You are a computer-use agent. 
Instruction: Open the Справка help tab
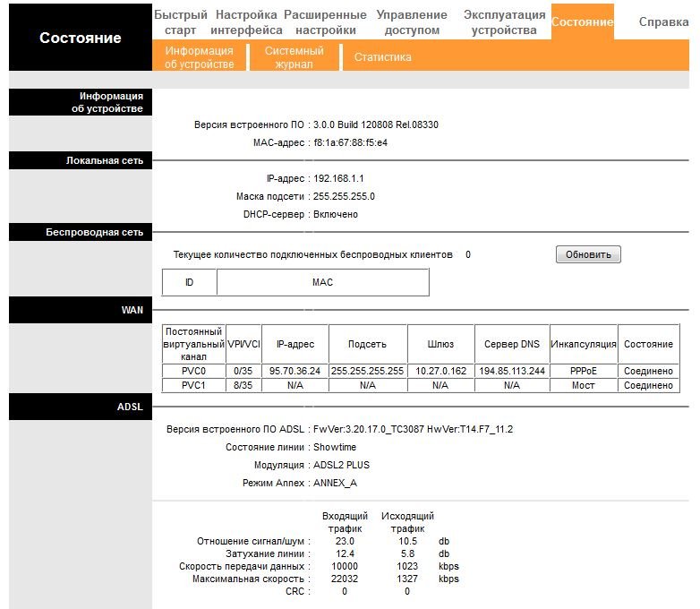click(663, 21)
